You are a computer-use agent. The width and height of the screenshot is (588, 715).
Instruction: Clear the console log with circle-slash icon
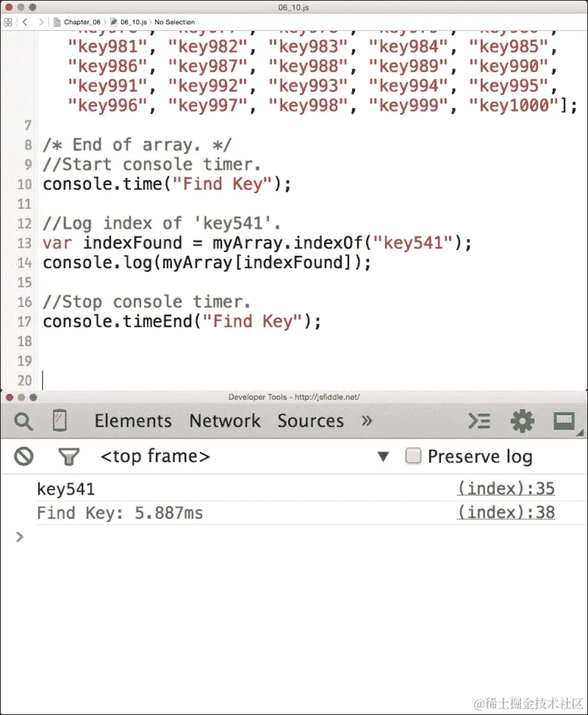tap(24, 456)
